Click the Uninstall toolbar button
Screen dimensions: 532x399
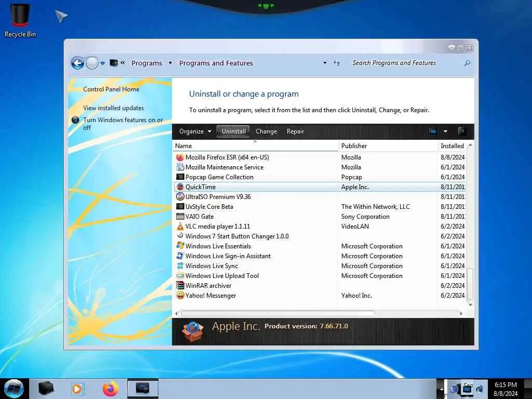[x=233, y=131]
